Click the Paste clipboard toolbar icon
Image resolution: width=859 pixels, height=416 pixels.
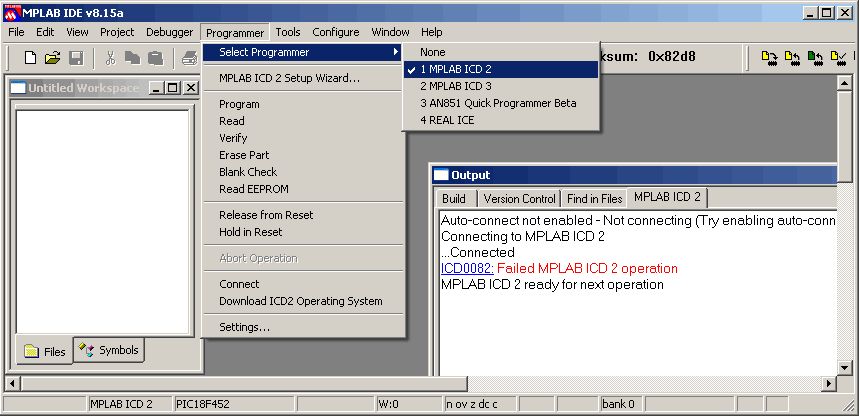(x=156, y=58)
